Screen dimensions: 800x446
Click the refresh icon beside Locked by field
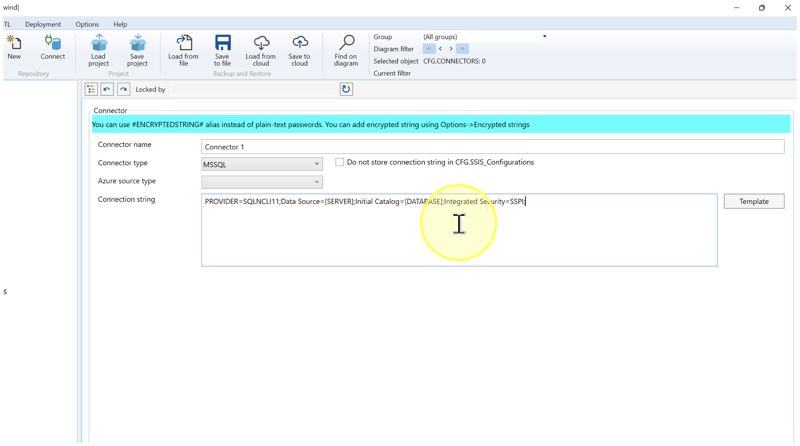point(346,89)
